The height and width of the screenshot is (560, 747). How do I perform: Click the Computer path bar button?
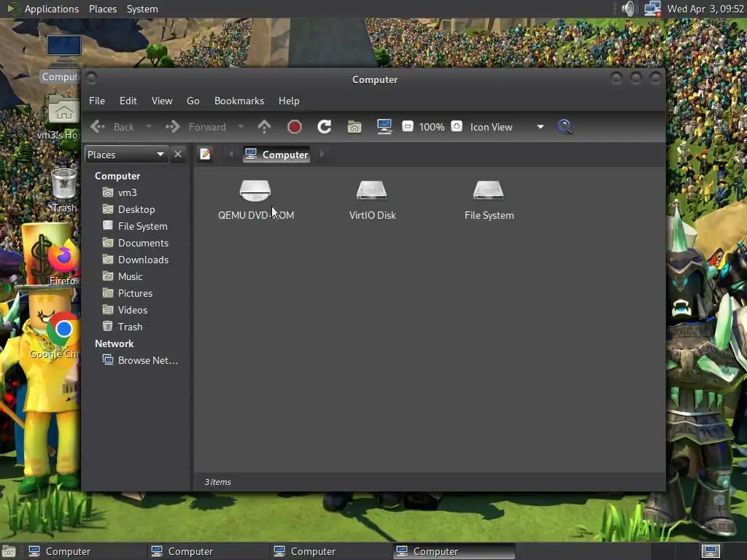[276, 155]
